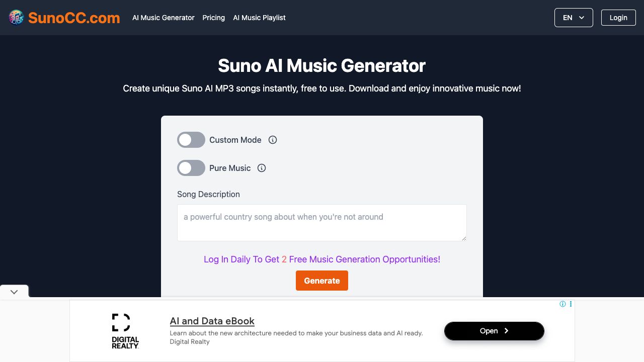
Task: Click the SunoCC.com site title link
Action: pyautogui.click(x=74, y=18)
